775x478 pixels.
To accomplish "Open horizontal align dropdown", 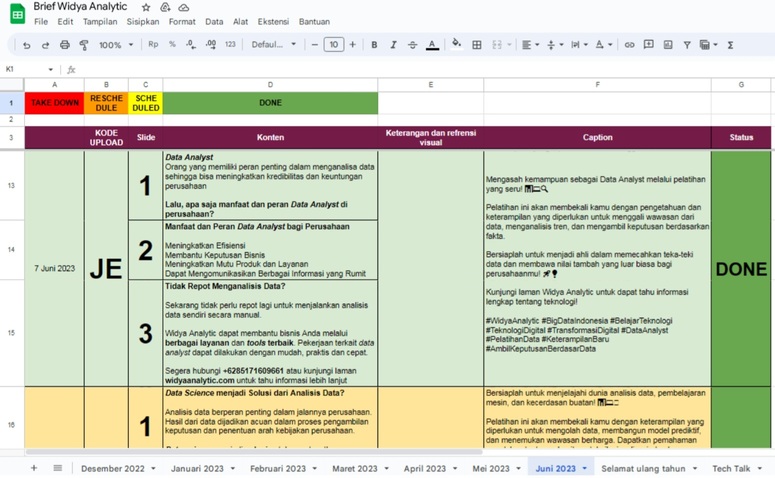I will point(530,45).
